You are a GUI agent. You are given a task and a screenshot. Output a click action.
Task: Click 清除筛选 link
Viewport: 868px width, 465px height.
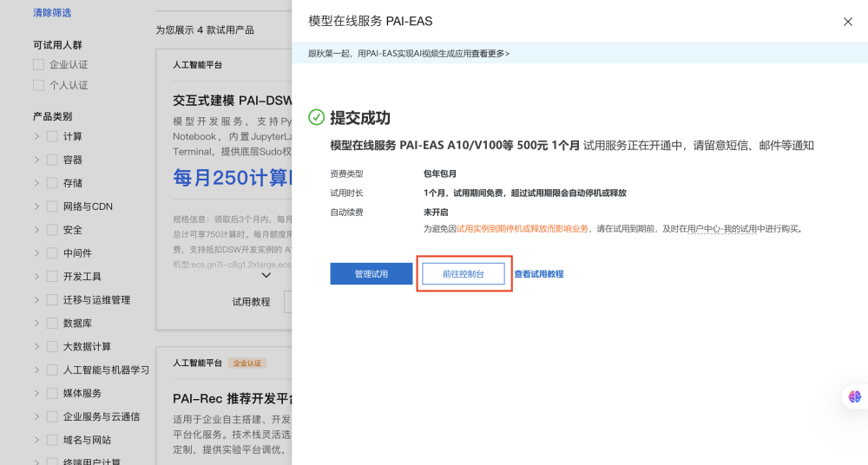tap(52, 13)
